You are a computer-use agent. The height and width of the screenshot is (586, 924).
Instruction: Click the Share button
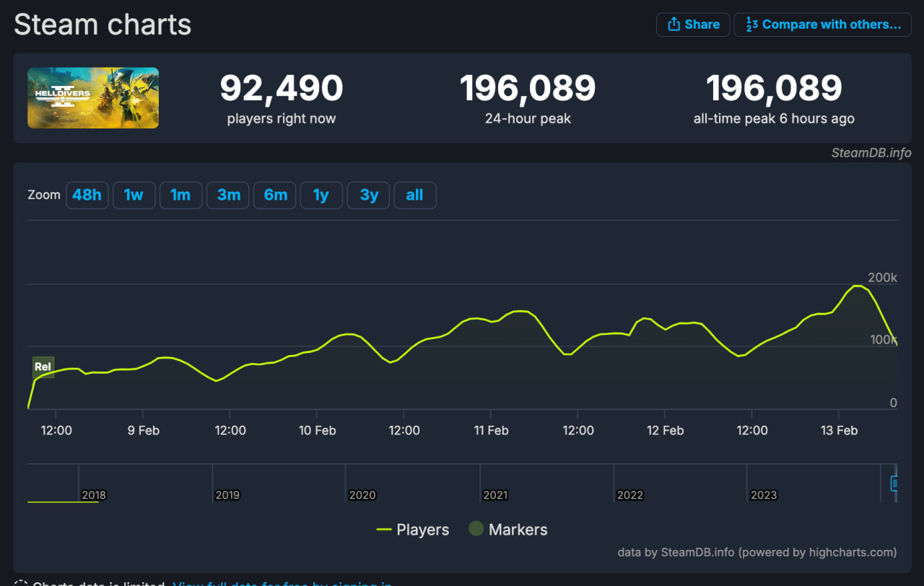693,25
